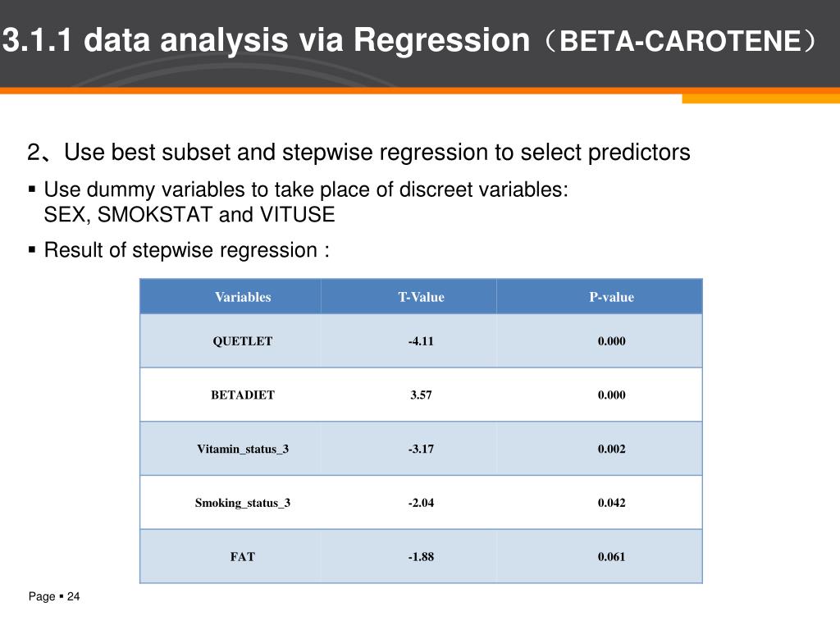840x630 pixels.
Task: Click the "Page 24" footer label
Action: click(x=54, y=596)
